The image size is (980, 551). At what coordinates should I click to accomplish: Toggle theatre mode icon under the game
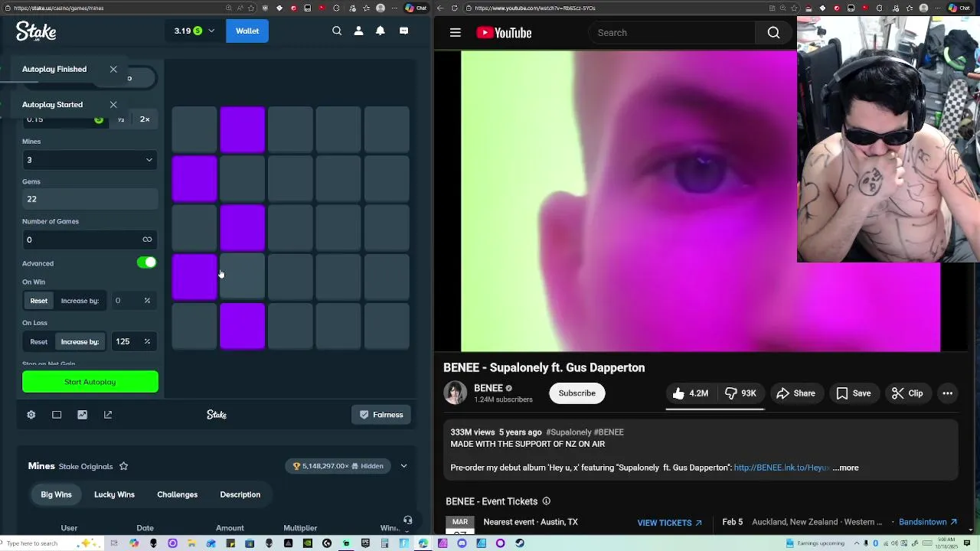(57, 415)
